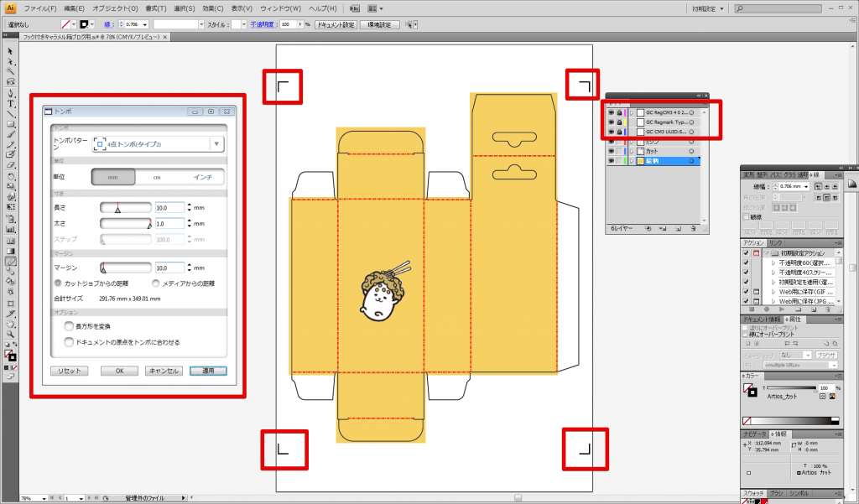Open the workspace layout switcher icon
This screenshot has height=504, width=859.
click(375, 8)
